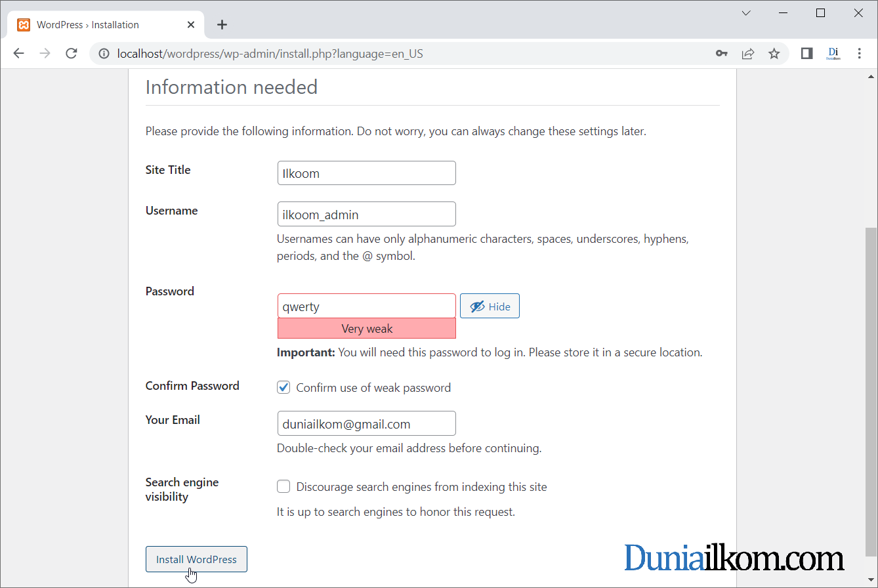Click the Information needed heading
This screenshot has height=588, width=878.
coord(232,87)
